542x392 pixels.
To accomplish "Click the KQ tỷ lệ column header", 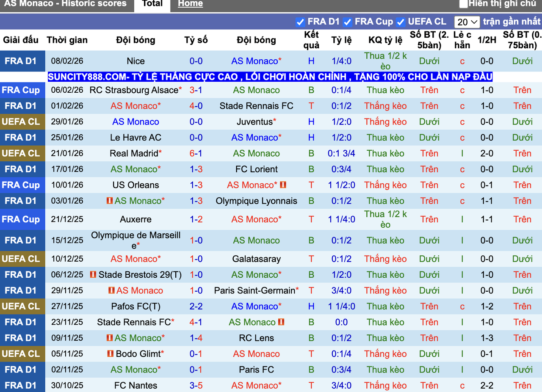I will (385, 40).
